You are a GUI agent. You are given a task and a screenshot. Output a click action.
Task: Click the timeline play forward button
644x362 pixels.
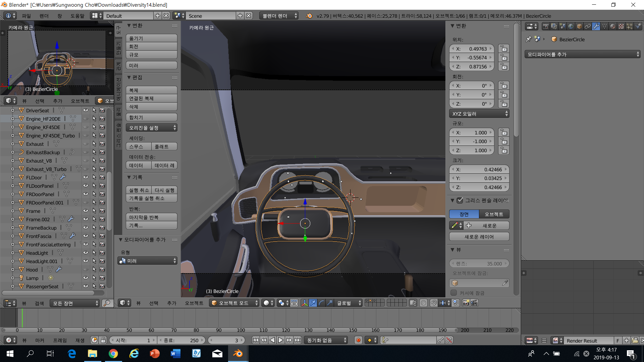pos(280,340)
